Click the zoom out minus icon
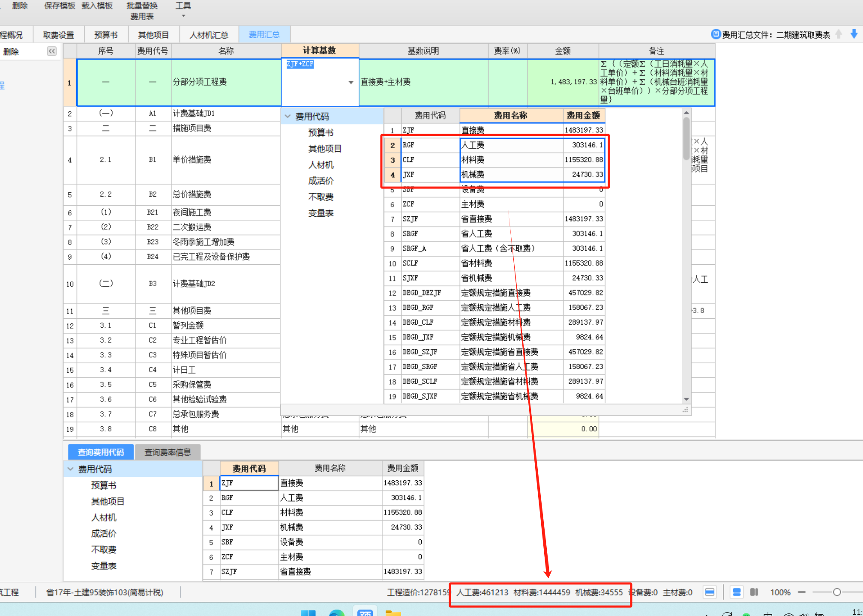The width and height of the screenshot is (863, 616). coord(801,592)
